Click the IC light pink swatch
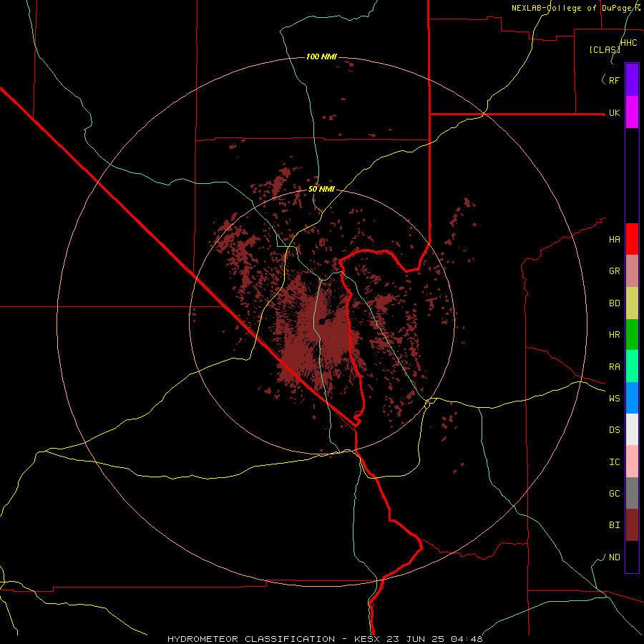 (632, 462)
